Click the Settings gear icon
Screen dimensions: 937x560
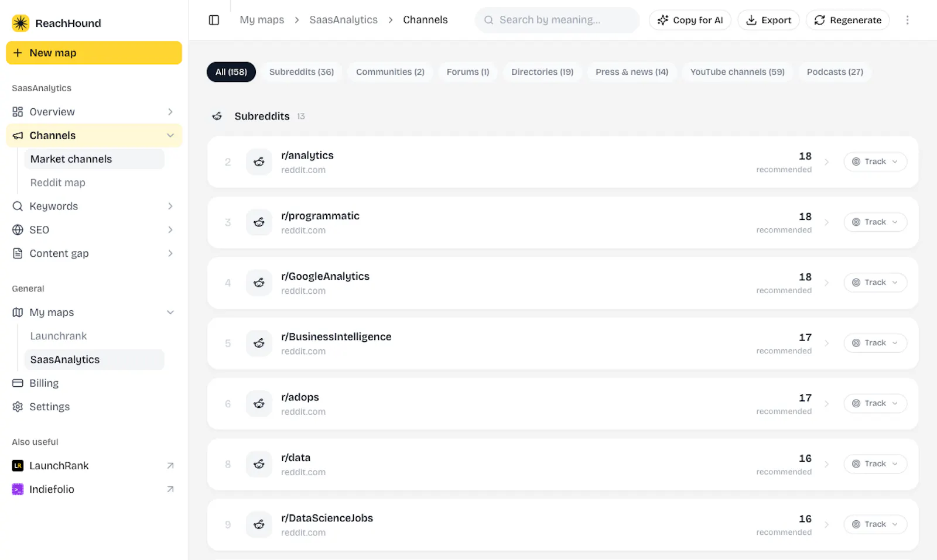click(18, 407)
